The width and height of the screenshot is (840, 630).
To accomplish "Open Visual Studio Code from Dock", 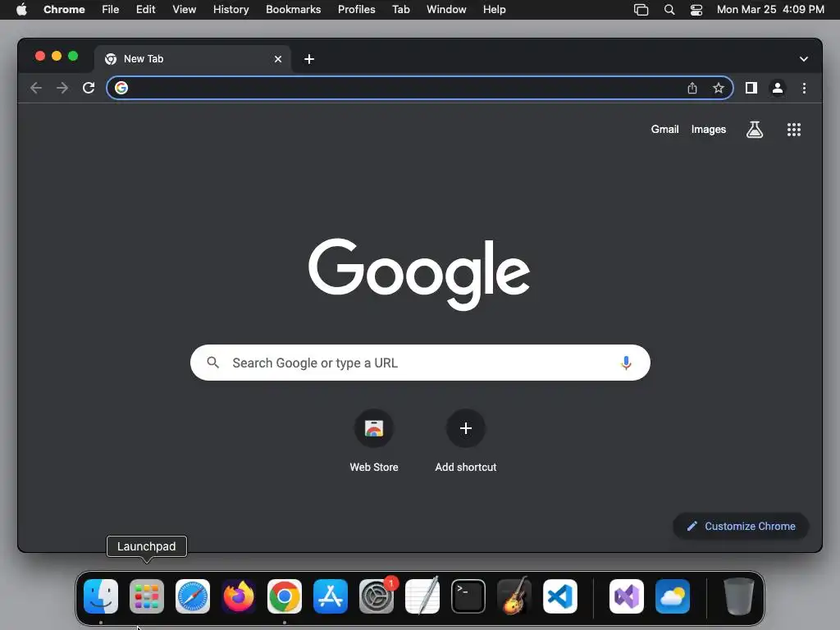I will tap(560, 596).
